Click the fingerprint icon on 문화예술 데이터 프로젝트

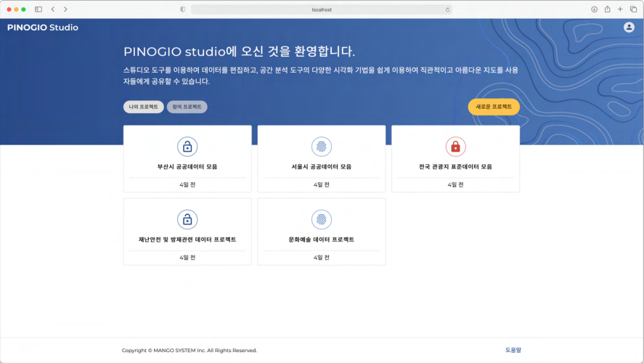(321, 219)
